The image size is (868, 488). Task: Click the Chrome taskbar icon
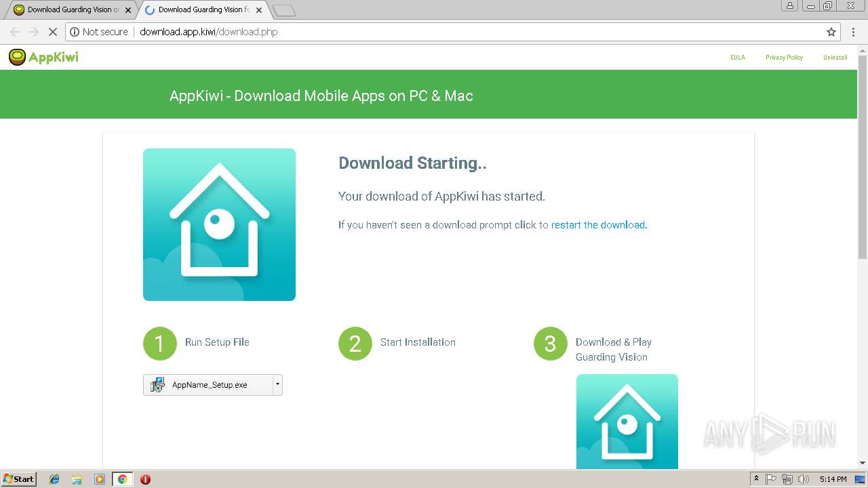[123, 479]
